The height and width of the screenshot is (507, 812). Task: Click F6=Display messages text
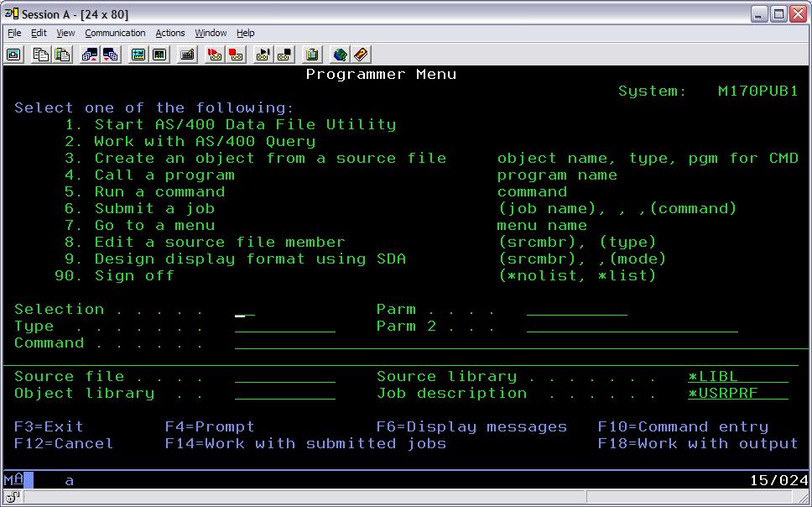point(471,426)
